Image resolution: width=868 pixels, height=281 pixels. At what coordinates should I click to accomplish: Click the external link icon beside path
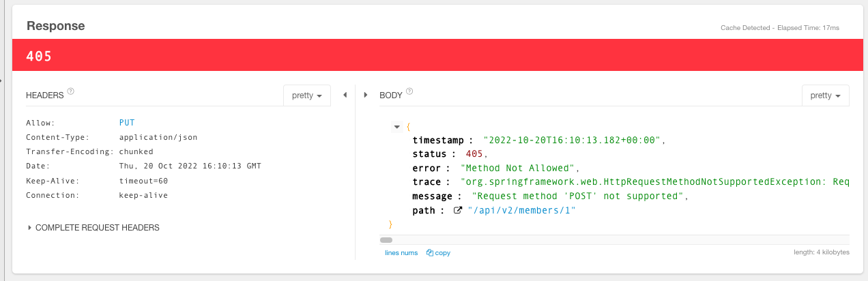pyautogui.click(x=458, y=211)
